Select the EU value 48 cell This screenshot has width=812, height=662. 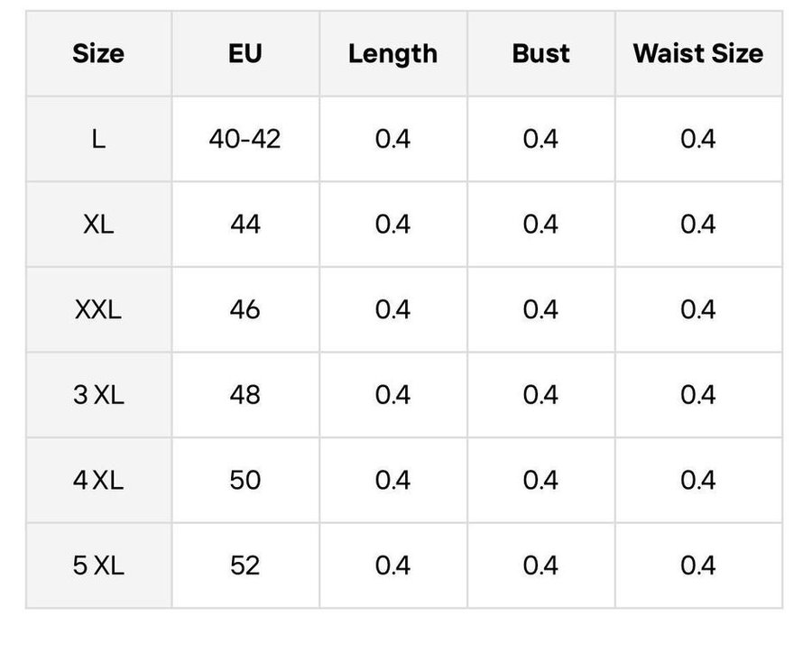pyautogui.click(x=245, y=395)
